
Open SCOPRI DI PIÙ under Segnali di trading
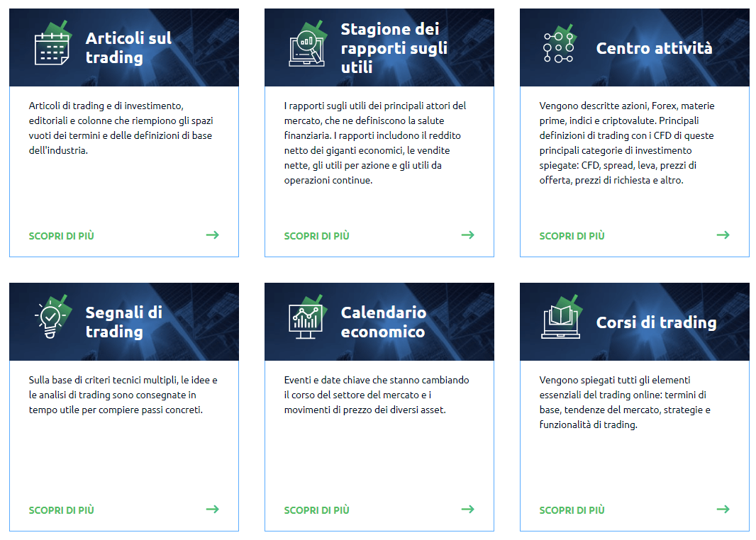click(61, 510)
